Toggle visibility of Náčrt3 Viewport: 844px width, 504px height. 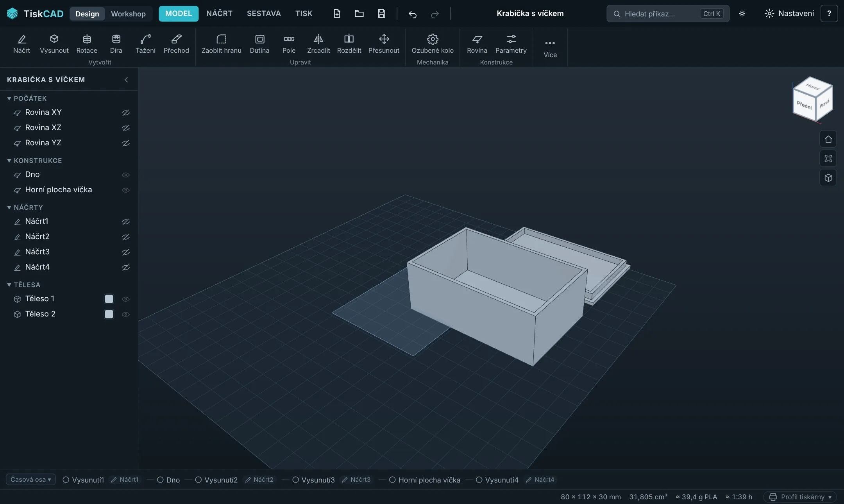pos(125,252)
